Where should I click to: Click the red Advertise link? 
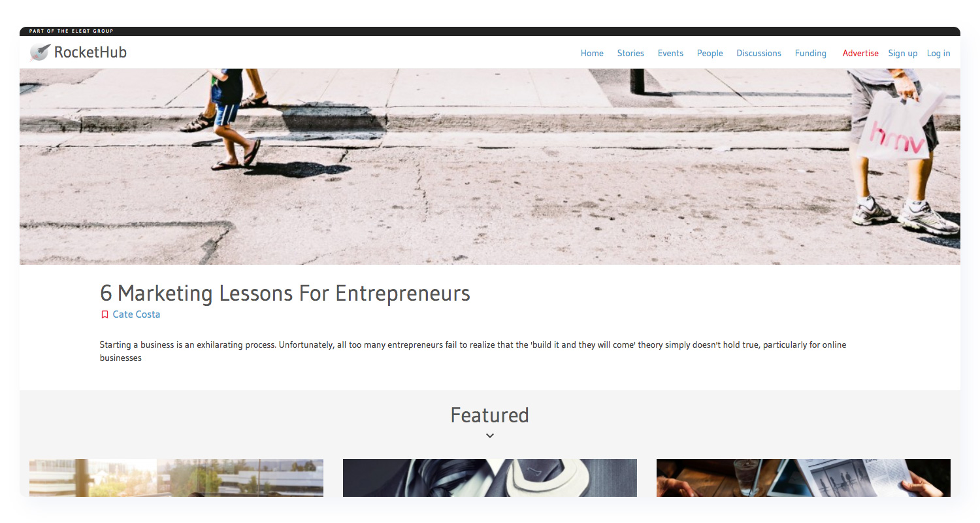coord(860,53)
